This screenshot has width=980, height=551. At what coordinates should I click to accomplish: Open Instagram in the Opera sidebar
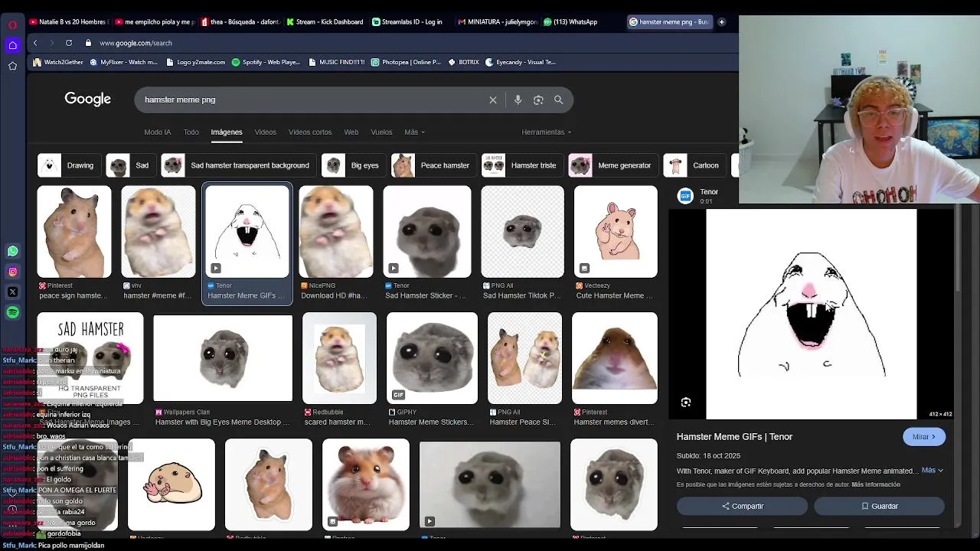[x=12, y=272]
